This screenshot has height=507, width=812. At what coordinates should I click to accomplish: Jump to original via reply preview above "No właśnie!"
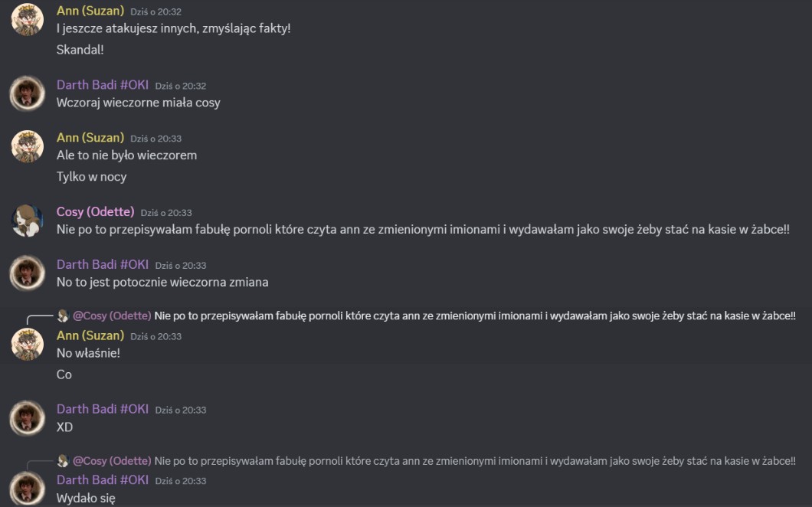click(x=475, y=316)
